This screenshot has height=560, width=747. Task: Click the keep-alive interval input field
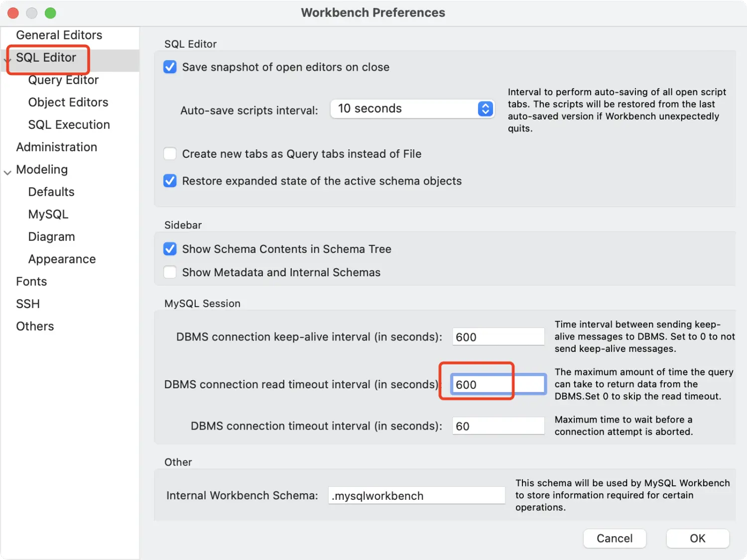pyautogui.click(x=498, y=337)
